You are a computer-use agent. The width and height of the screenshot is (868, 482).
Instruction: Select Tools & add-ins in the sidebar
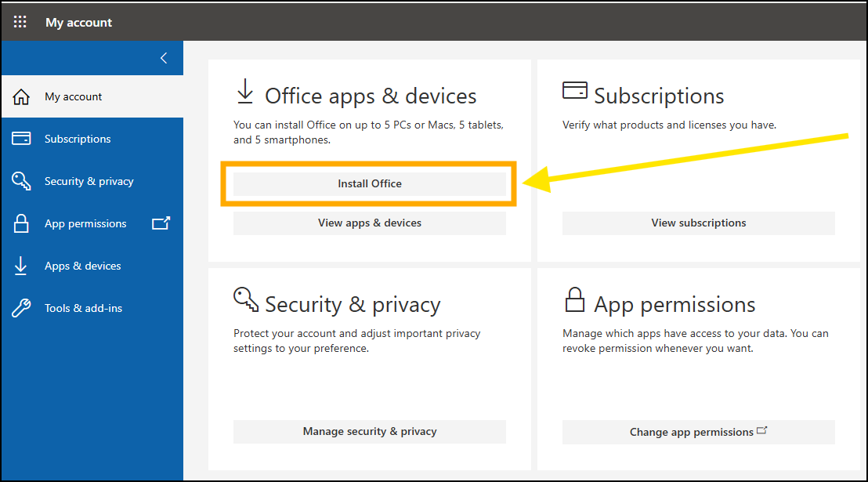click(x=83, y=307)
